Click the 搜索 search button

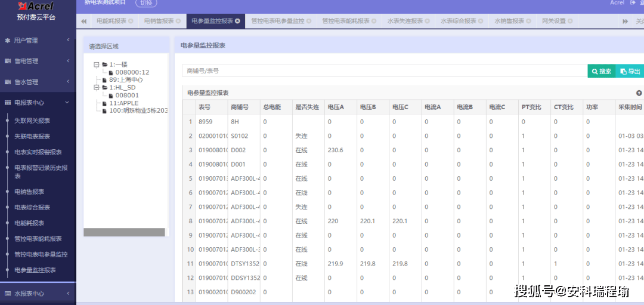click(602, 71)
